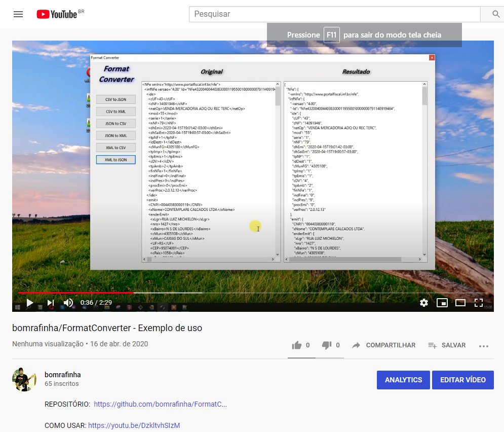Click the search magnifier button
504x432 pixels.
[x=496, y=14]
